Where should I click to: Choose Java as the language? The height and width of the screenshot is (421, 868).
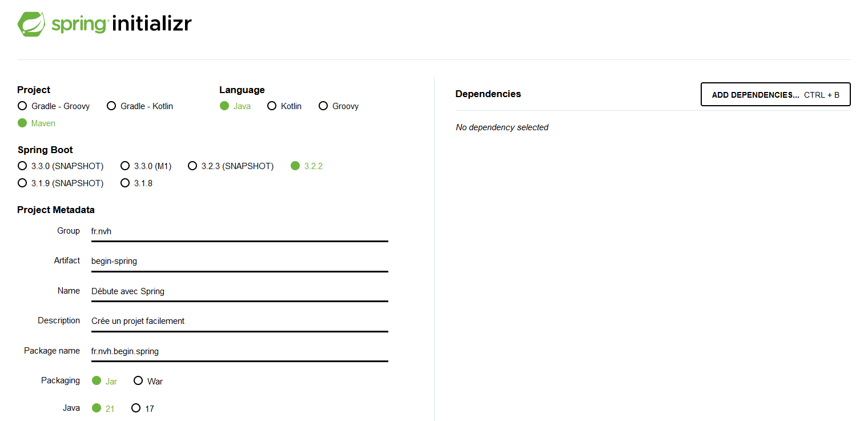click(235, 106)
